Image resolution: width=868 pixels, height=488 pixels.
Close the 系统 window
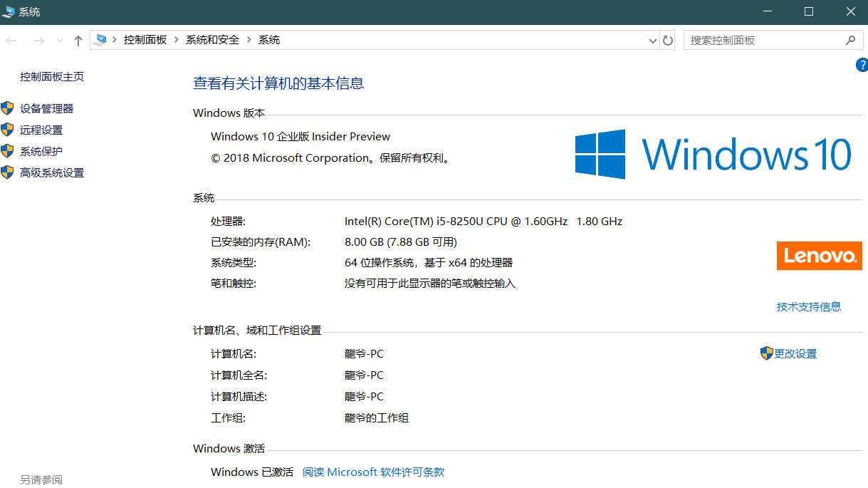(x=850, y=11)
